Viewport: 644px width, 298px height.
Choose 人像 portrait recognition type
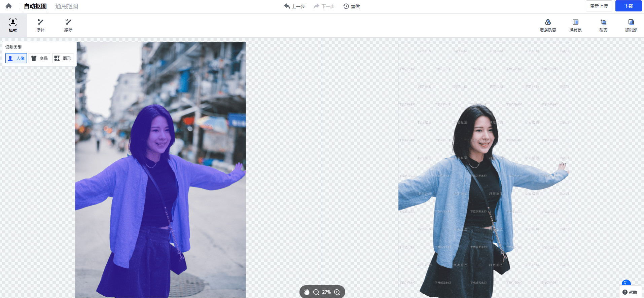click(x=16, y=58)
